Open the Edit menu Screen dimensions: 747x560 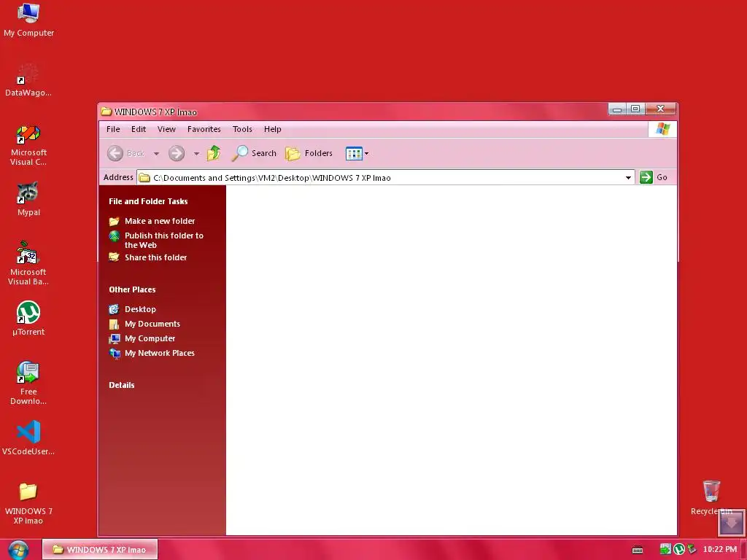pos(139,129)
